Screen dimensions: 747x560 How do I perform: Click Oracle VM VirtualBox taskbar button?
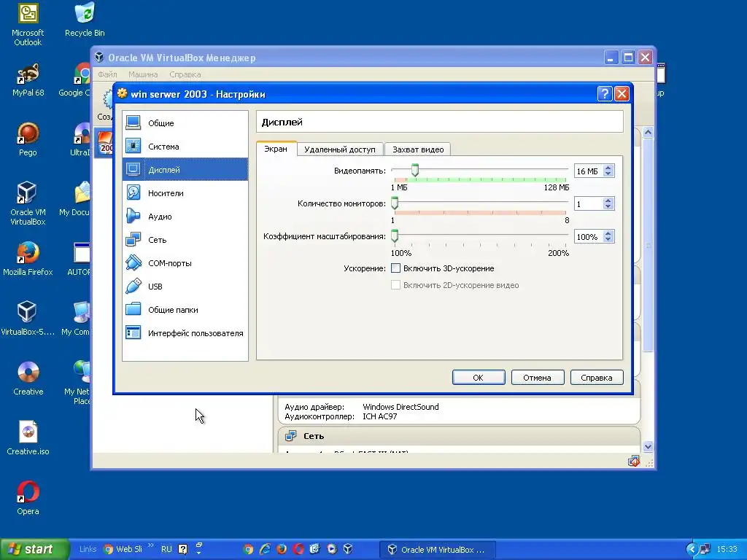click(438, 550)
